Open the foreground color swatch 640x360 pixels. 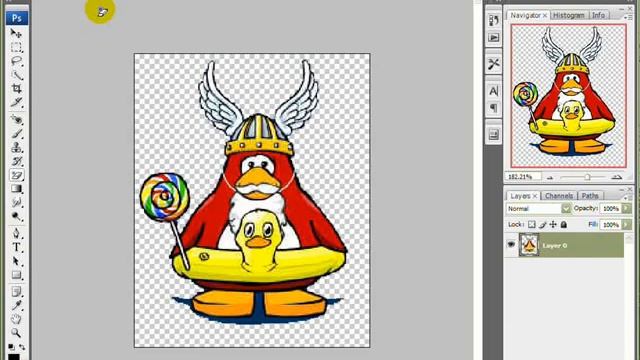[13, 357]
